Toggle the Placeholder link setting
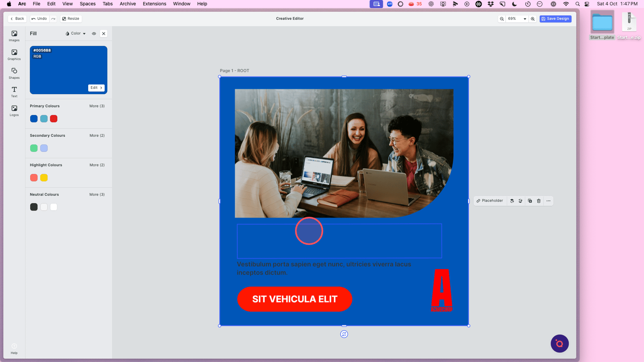The image size is (644, 362). click(x=490, y=201)
